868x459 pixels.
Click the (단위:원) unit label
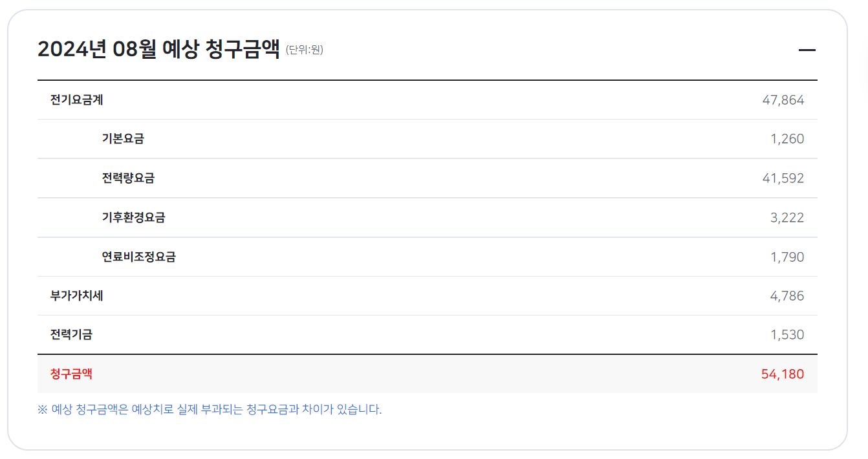pos(303,50)
